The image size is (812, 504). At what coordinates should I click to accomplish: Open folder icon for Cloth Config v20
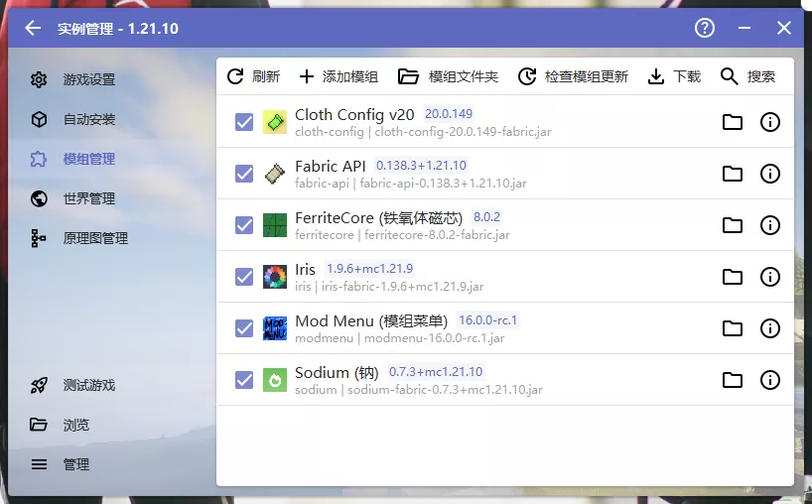pos(733,122)
